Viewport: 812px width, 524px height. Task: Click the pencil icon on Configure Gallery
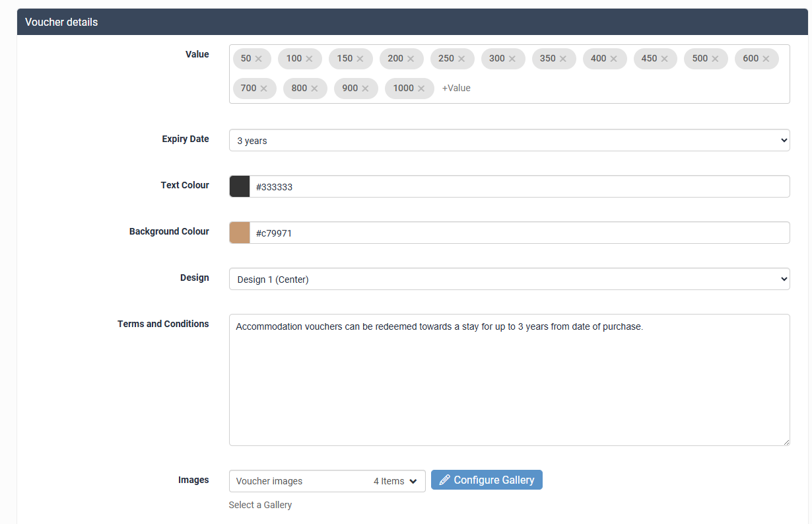pyautogui.click(x=444, y=480)
